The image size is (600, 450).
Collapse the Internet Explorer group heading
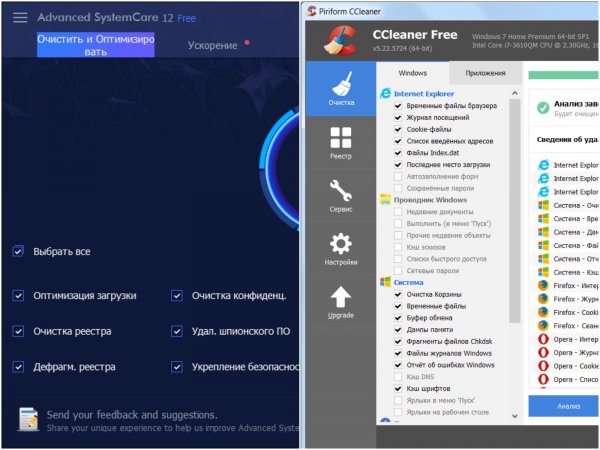[424, 94]
